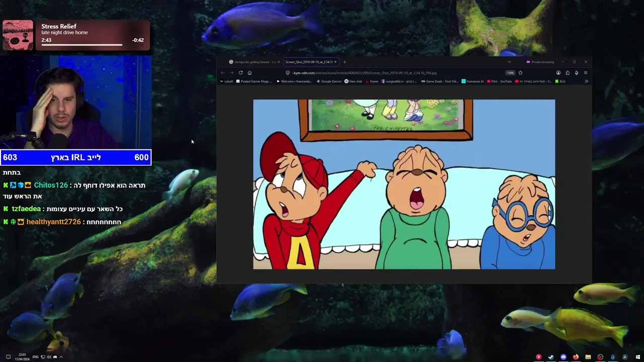The image size is (644, 362).
Task: Bookmark this page with the star
Action: 520,73
